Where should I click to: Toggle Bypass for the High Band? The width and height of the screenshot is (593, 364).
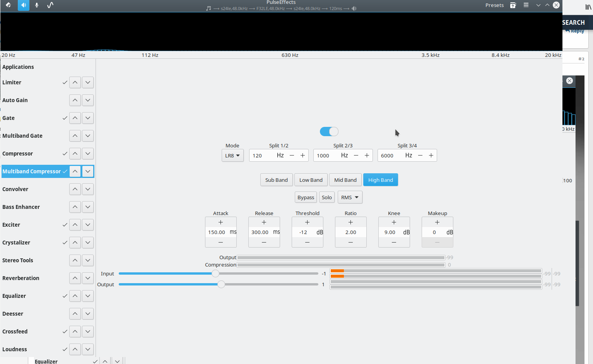(x=306, y=197)
